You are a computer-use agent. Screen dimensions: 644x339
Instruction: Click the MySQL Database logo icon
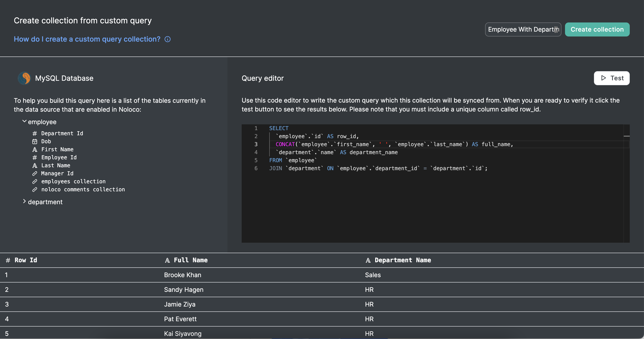(24, 78)
